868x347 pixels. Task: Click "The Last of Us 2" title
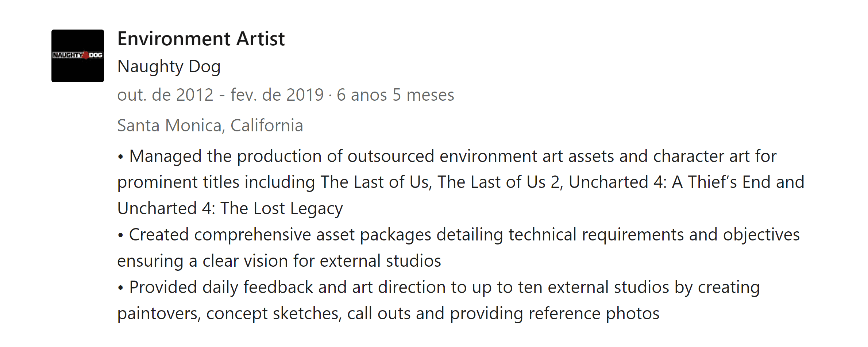point(500,182)
